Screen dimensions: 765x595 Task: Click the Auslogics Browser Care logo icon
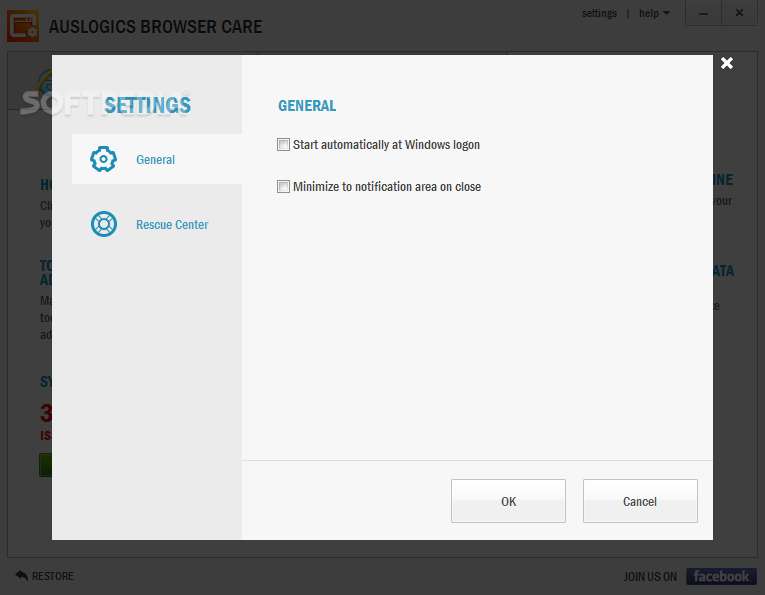click(x=23, y=26)
